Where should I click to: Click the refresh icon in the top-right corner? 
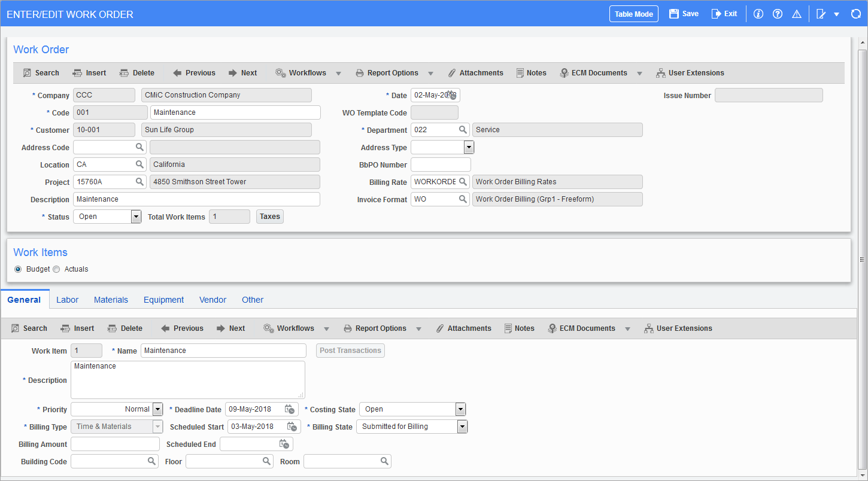(856, 13)
